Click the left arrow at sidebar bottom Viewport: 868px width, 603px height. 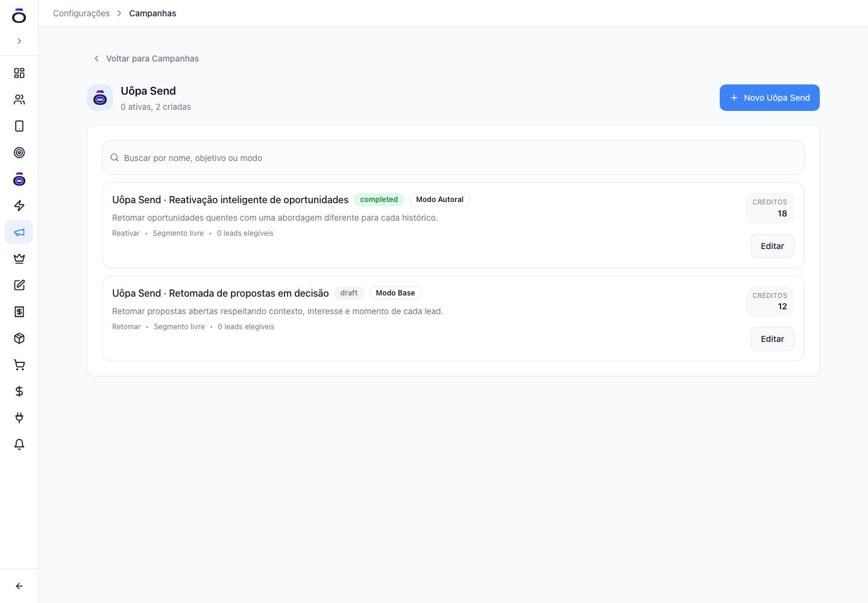(x=19, y=586)
